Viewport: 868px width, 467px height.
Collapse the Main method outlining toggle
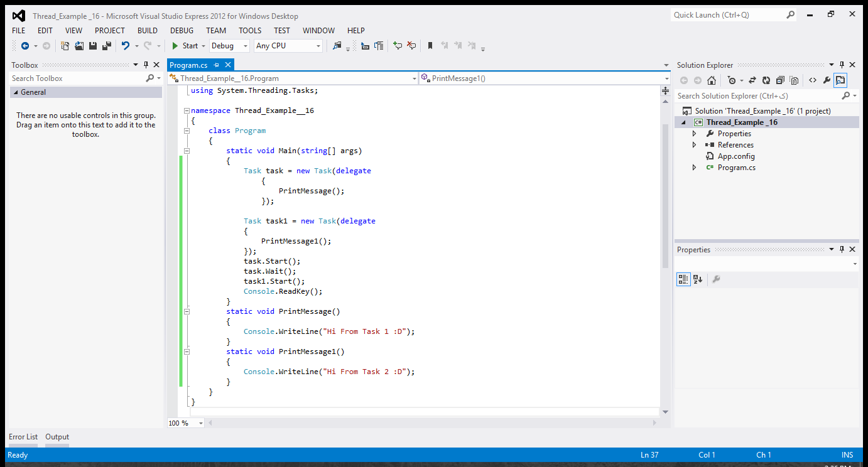187,151
